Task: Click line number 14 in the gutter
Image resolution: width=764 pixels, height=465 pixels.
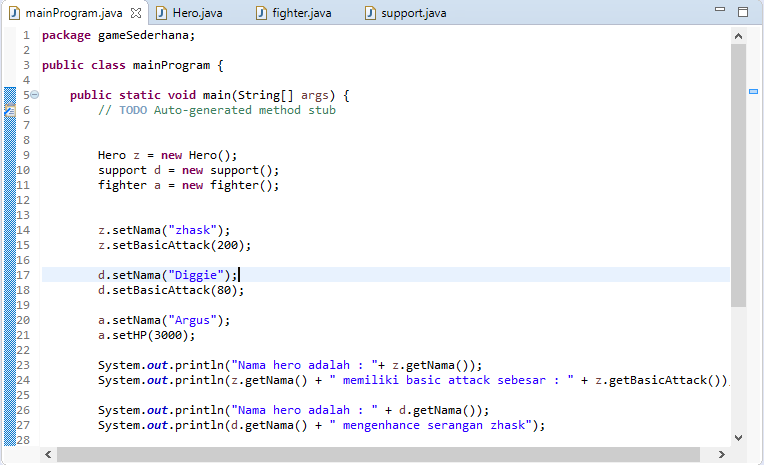Action: (23, 230)
